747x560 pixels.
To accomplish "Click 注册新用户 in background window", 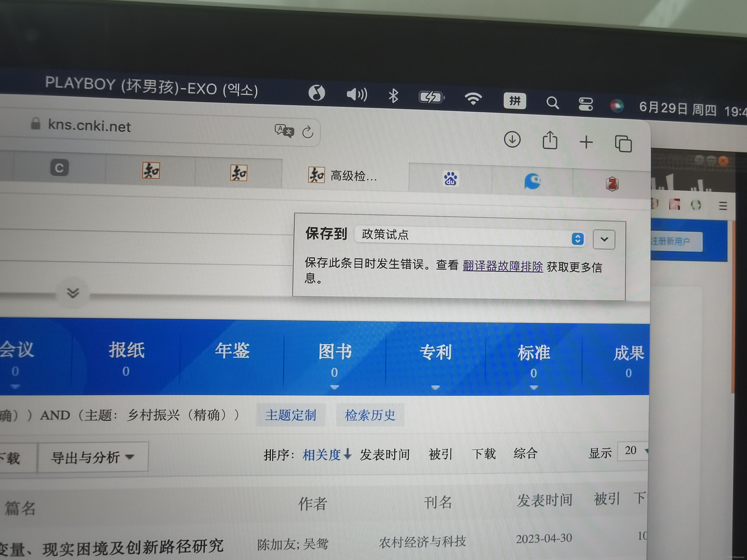I will coord(670,241).
